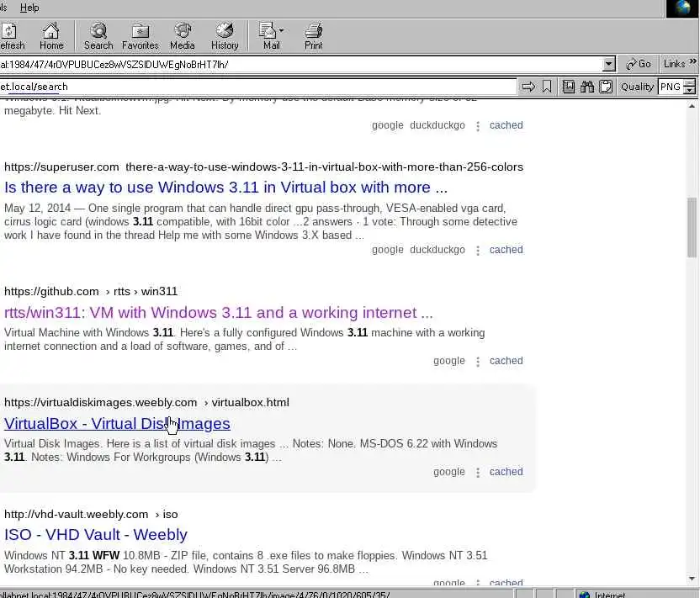Open the superuser Windows 3.11 VirtualBox result
Image resolution: width=700 pixels, height=598 pixels.
225,188
